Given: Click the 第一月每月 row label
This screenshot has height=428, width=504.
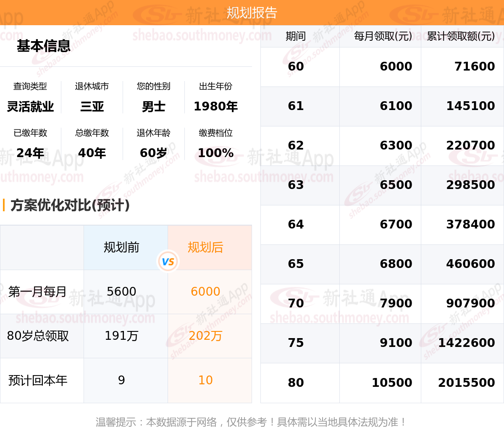Looking at the screenshot, I should [x=37, y=291].
